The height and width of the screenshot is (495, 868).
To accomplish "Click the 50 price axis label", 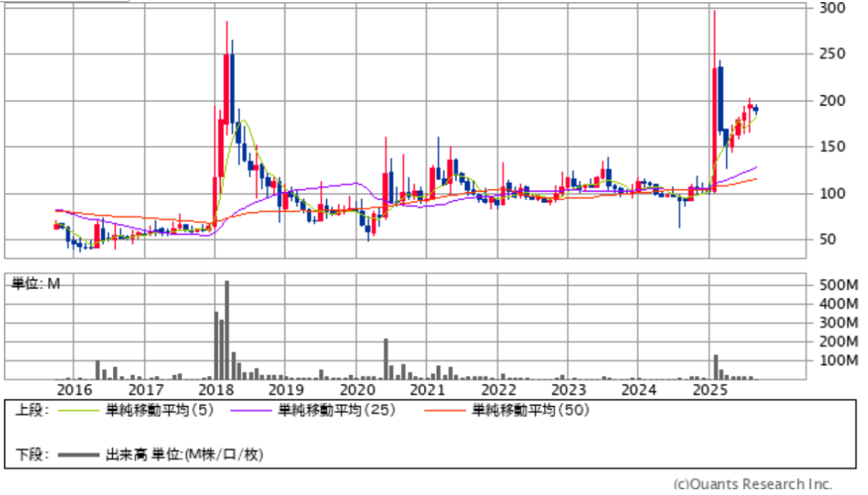I will (827, 239).
